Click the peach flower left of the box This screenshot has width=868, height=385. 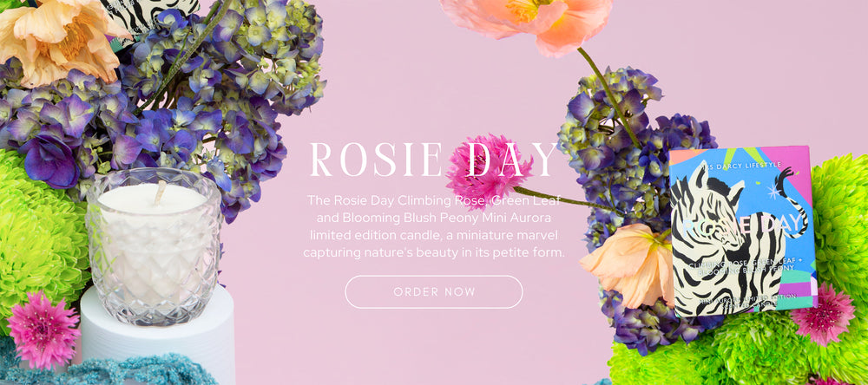[x=628, y=264]
